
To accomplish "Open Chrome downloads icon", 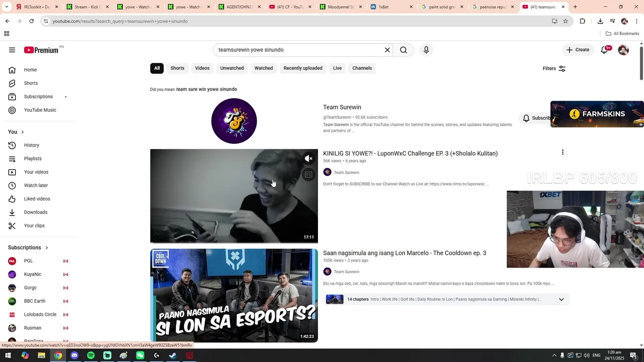I will click(x=600, y=21).
